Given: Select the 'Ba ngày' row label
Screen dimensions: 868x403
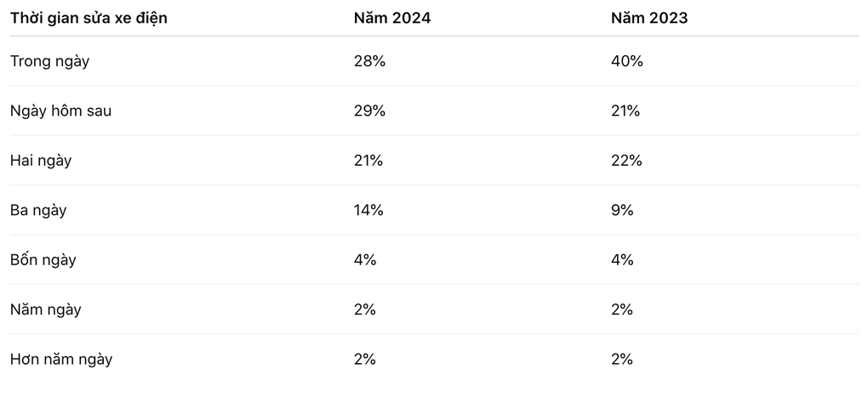Looking at the screenshot, I should [37, 211].
